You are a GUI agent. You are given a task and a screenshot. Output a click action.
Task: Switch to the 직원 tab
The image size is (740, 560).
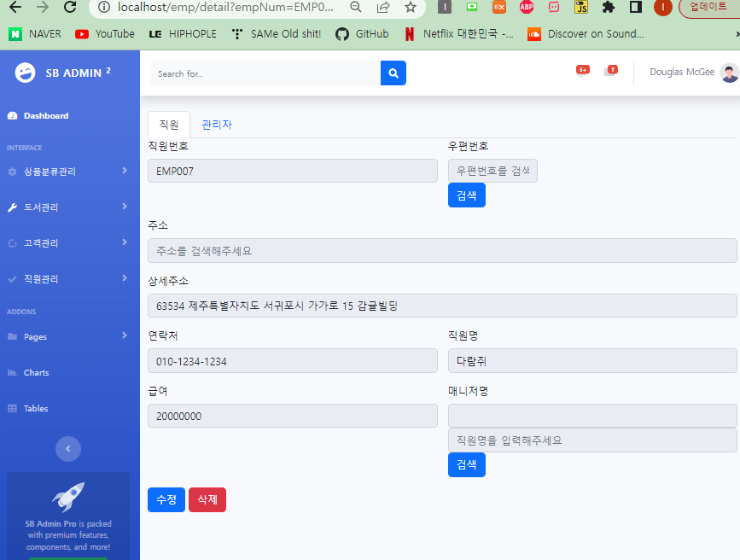pos(169,125)
